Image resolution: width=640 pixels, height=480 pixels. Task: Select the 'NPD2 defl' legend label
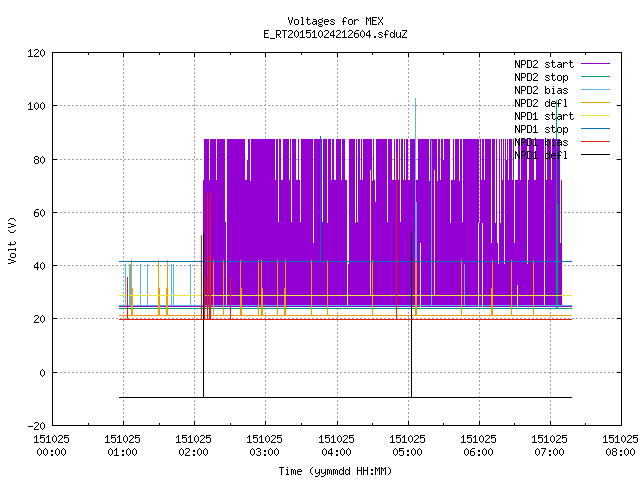pyautogui.click(x=541, y=103)
